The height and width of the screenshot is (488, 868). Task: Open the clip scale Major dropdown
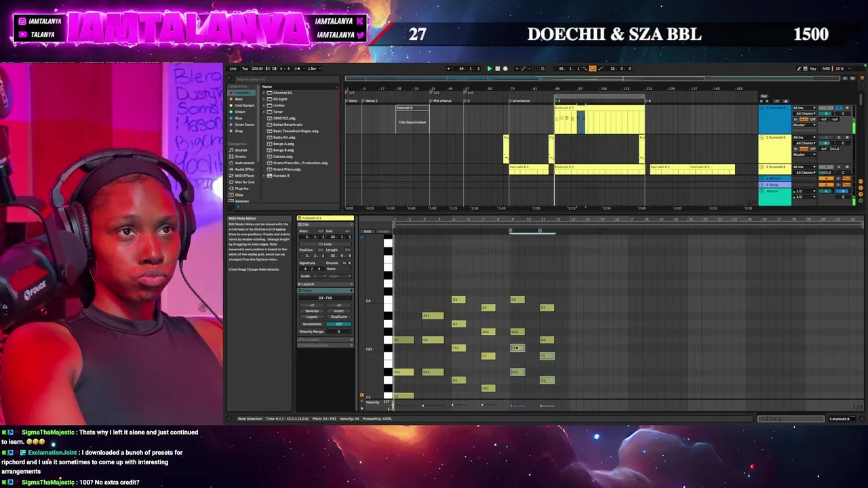click(x=340, y=276)
